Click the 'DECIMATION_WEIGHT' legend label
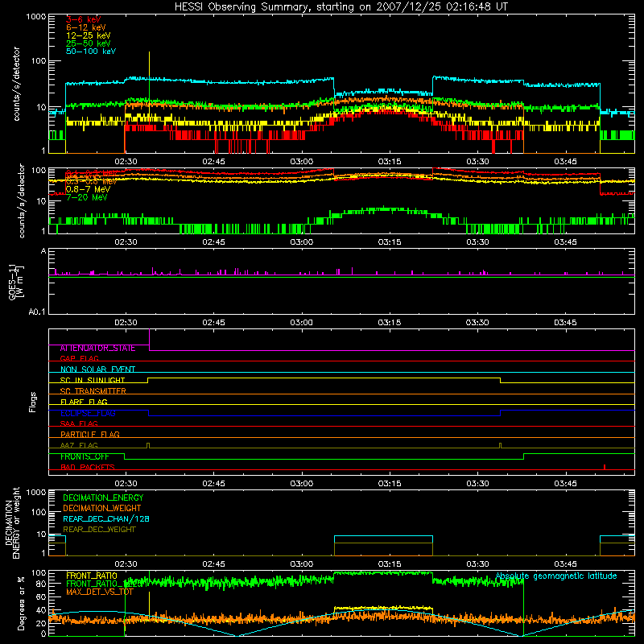Screen dimensions: 644x644 tap(102, 509)
